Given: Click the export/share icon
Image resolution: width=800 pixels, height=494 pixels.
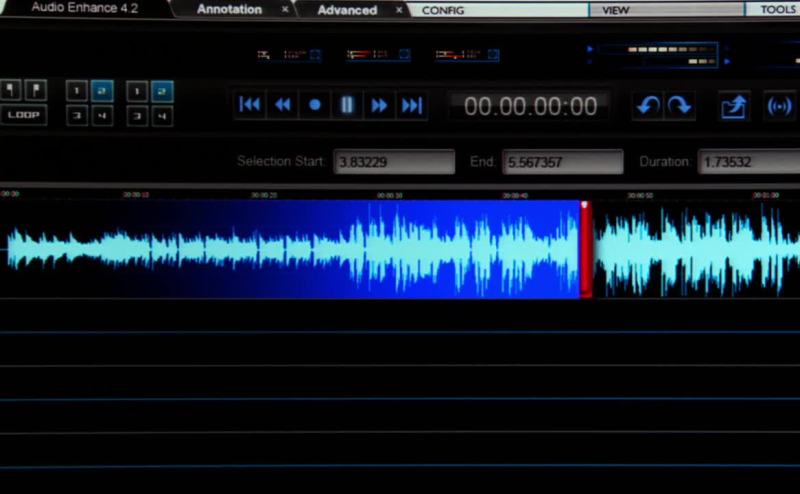Looking at the screenshot, I should point(734,106).
